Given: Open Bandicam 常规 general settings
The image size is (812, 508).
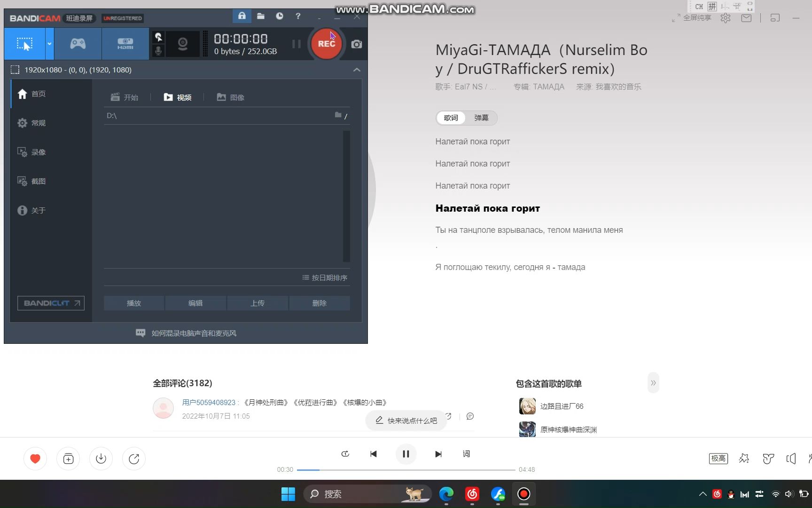Looking at the screenshot, I should [51, 123].
